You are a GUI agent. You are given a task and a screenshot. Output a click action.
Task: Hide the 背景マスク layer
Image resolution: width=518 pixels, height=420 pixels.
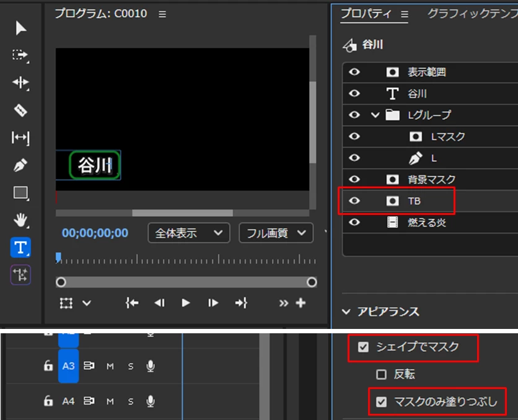(x=354, y=179)
